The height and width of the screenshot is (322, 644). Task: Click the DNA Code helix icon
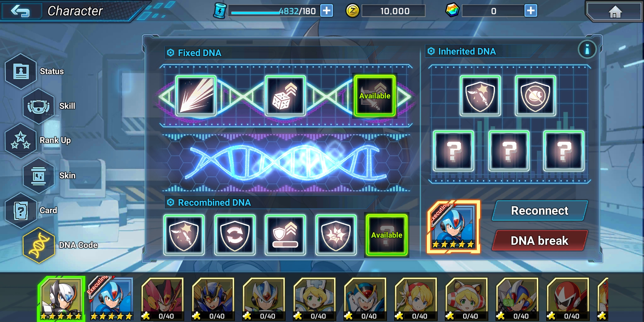pos(39,245)
